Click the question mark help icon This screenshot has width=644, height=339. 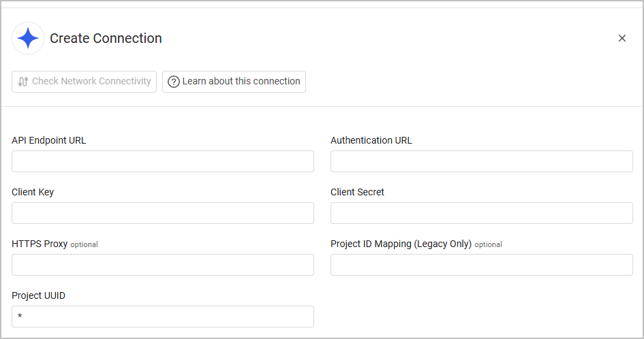[174, 82]
